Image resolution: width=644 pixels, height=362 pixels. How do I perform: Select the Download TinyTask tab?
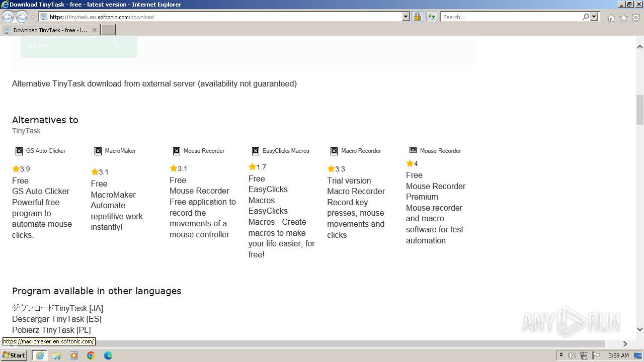(x=50, y=30)
